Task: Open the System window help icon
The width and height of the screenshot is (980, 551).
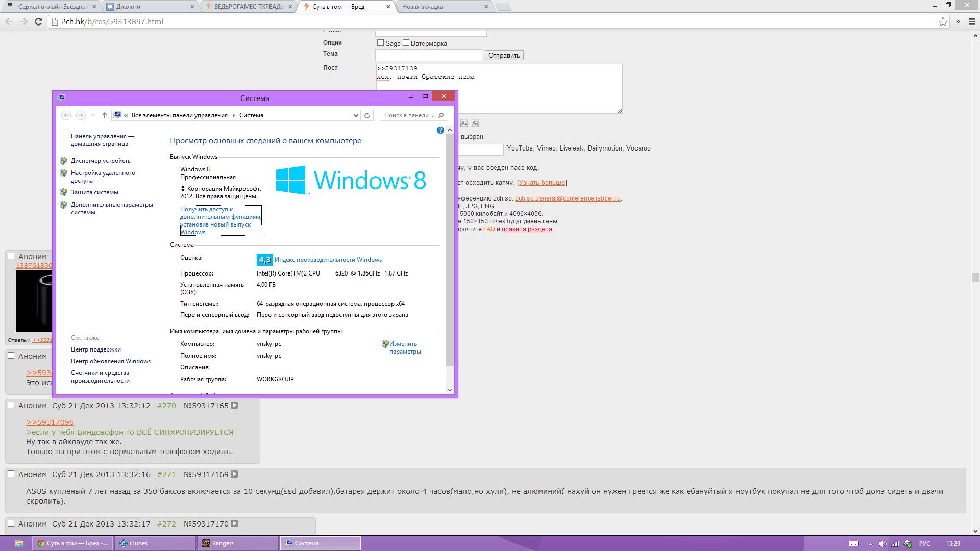Action: (440, 130)
